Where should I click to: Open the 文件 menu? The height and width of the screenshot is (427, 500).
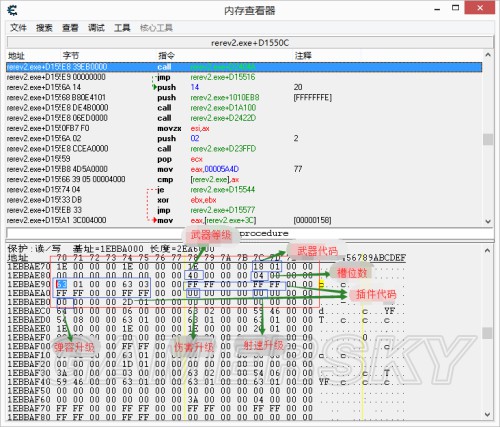pyautogui.click(x=18, y=28)
